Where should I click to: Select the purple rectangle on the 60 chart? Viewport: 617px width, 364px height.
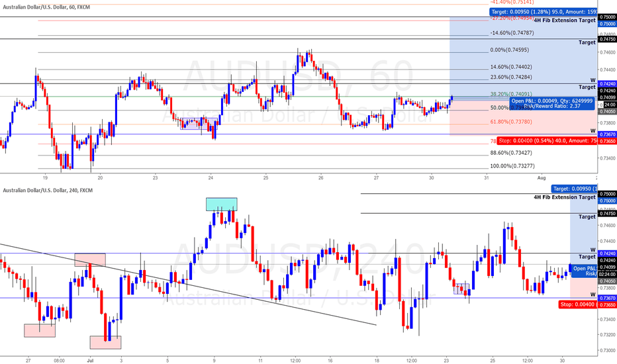(199, 124)
